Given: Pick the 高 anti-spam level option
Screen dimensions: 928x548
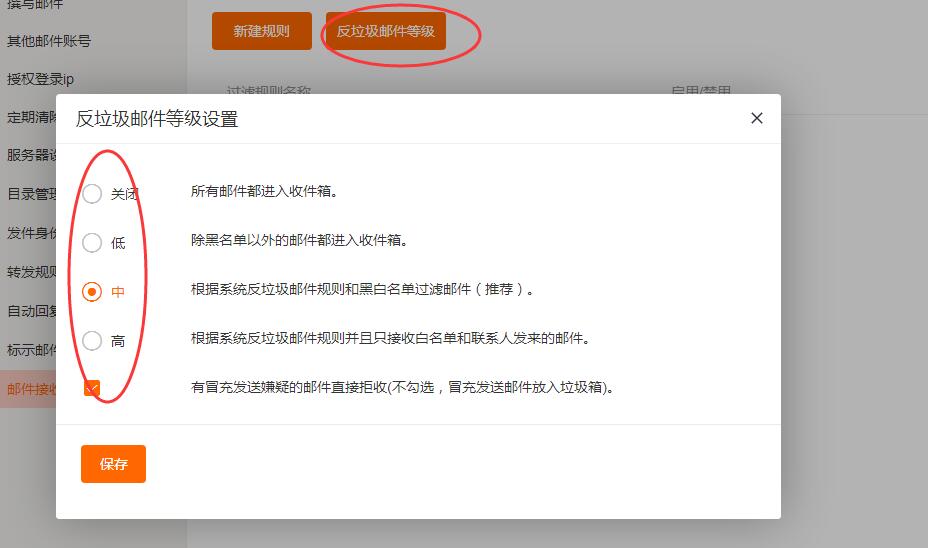Looking at the screenshot, I should [92, 341].
